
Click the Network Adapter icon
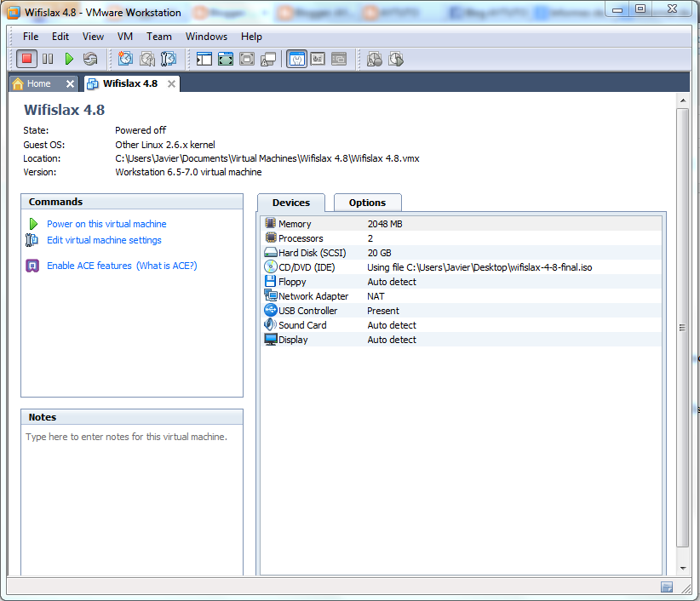pos(271,295)
